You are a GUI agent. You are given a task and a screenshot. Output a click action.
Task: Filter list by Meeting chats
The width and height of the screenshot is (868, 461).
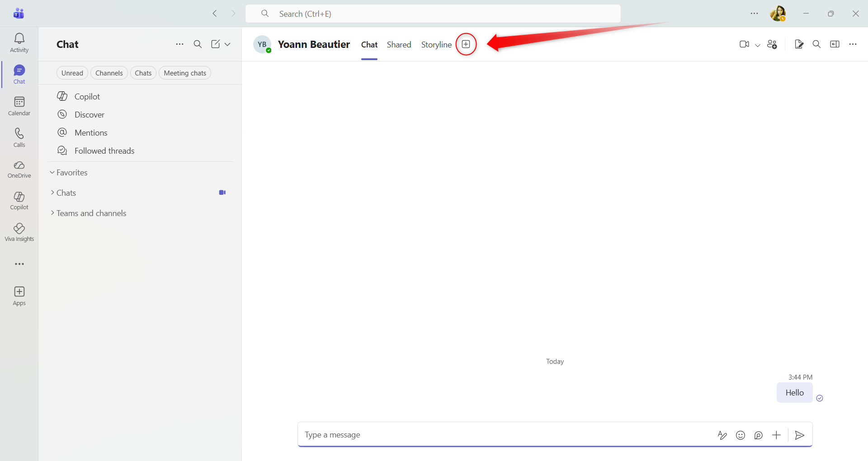185,73
